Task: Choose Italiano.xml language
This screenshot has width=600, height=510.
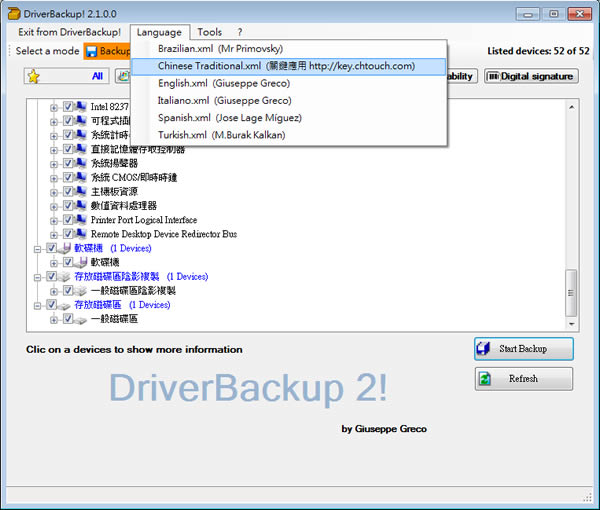Action: click(289, 101)
